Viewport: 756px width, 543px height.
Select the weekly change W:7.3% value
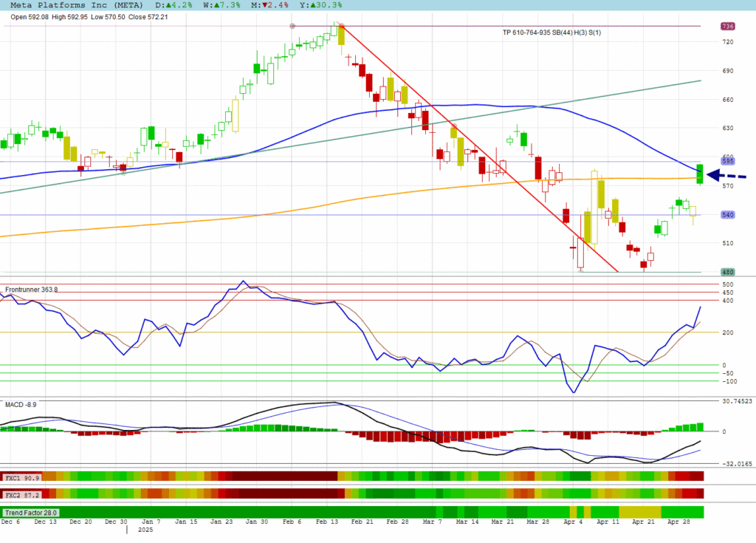point(221,5)
